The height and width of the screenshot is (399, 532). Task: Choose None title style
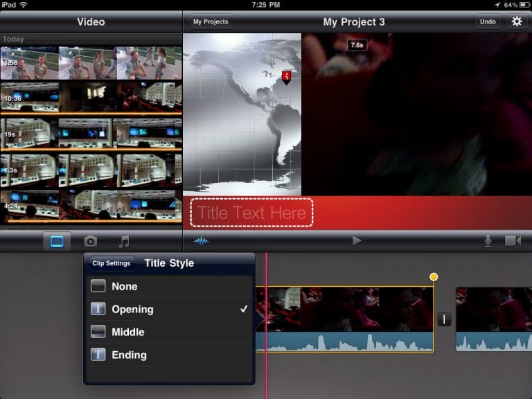(169, 286)
